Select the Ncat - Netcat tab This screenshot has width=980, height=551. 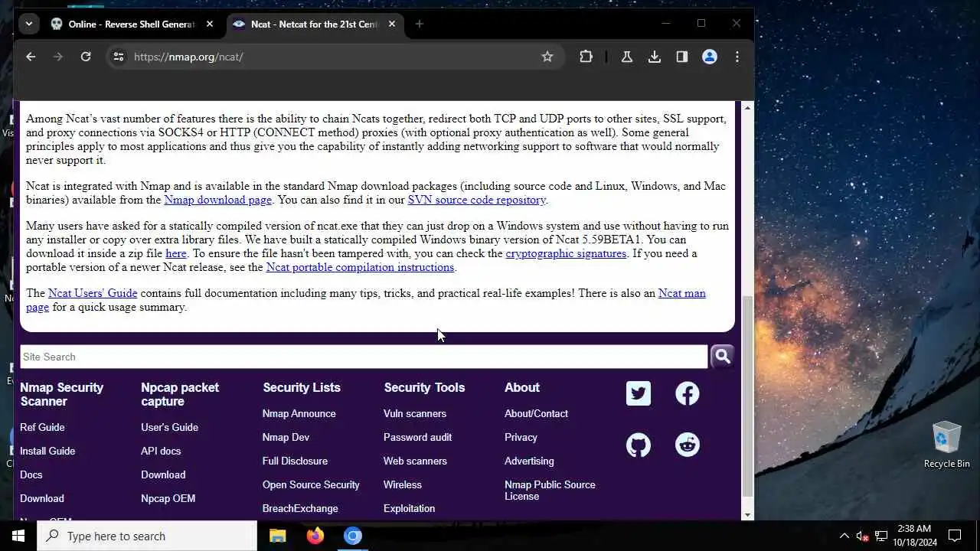[314, 24]
